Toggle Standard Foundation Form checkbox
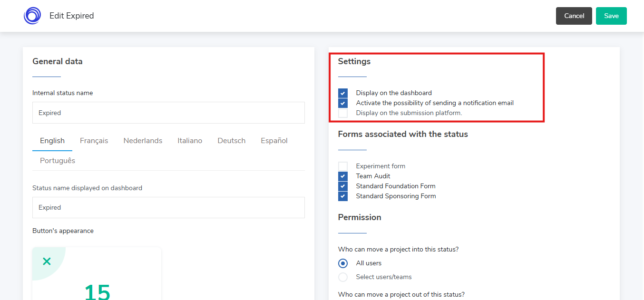 (343, 186)
